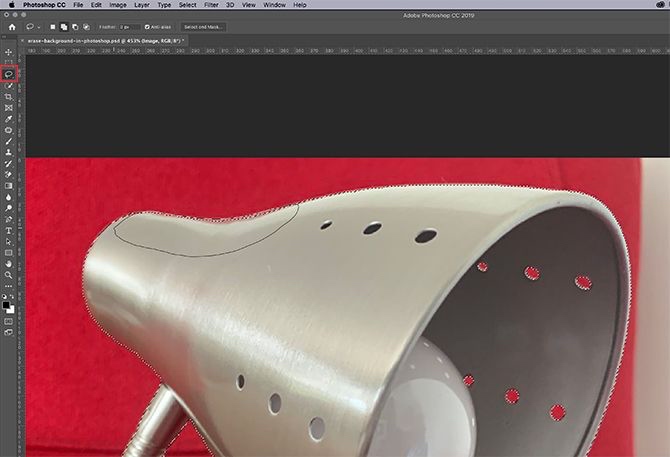Select the Type tool
The width and height of the screenshot is (670, 457).
[9, 229]
